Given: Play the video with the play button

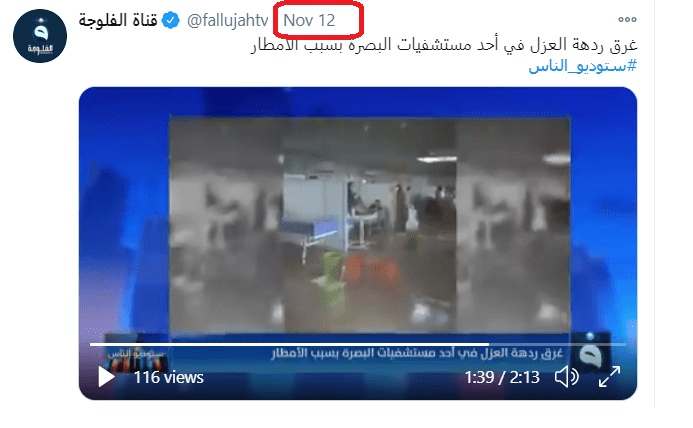Looking at the screenshot, I should (106, 377).
